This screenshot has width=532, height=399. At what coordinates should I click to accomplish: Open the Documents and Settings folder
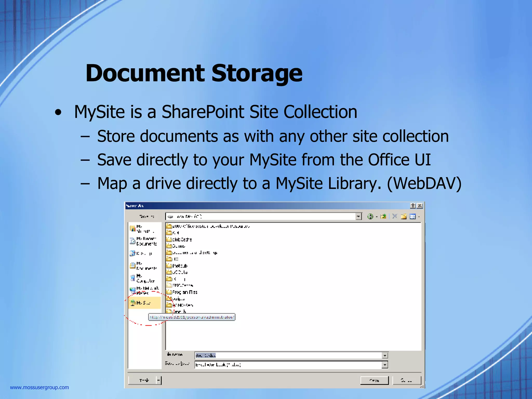point(192,252)
